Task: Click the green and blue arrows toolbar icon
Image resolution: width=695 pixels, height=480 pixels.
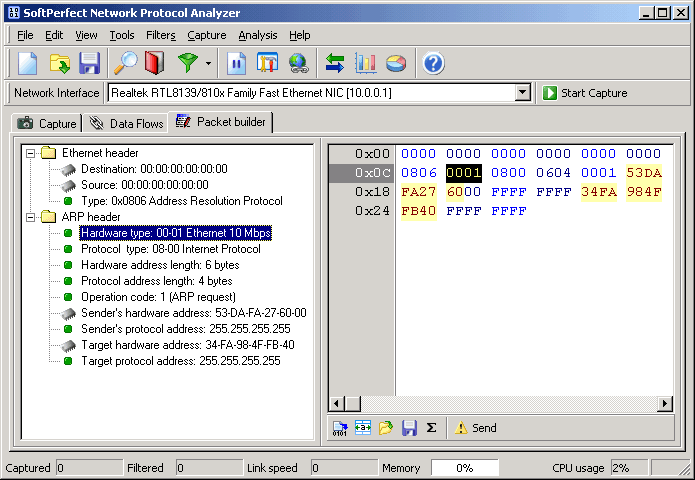Action: [x=335, y=64]
